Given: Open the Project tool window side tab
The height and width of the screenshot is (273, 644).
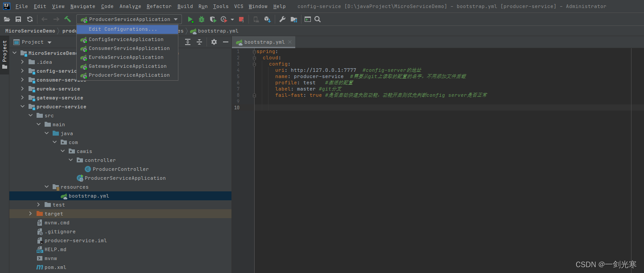Looking at the screenshot, I should 4,55.
